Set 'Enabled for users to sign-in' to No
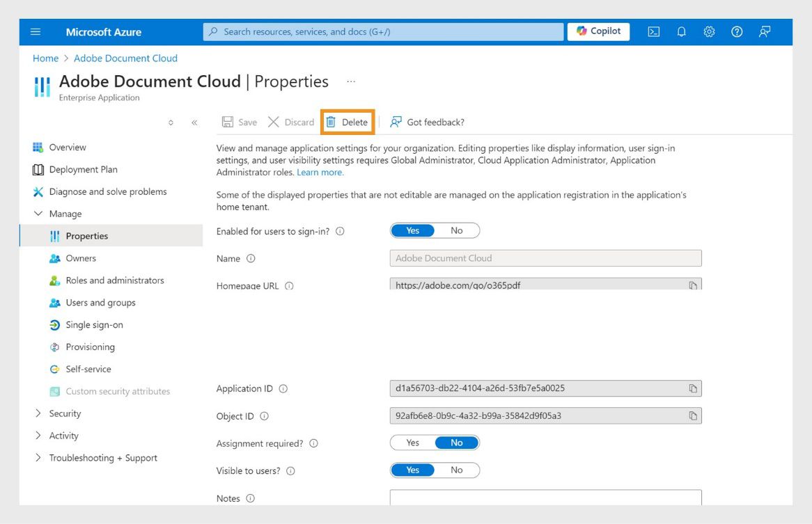812x524 pixels. point(457,230)
